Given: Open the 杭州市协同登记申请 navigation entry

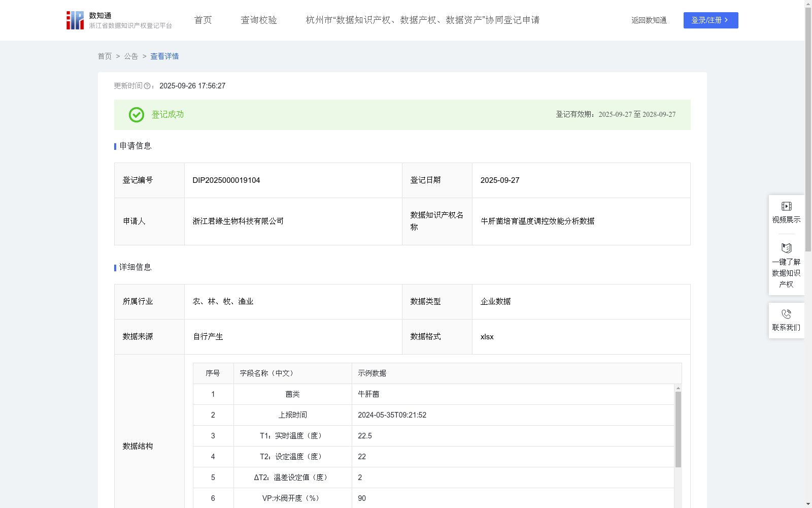Looking at the screenshot, I should 422,20.
